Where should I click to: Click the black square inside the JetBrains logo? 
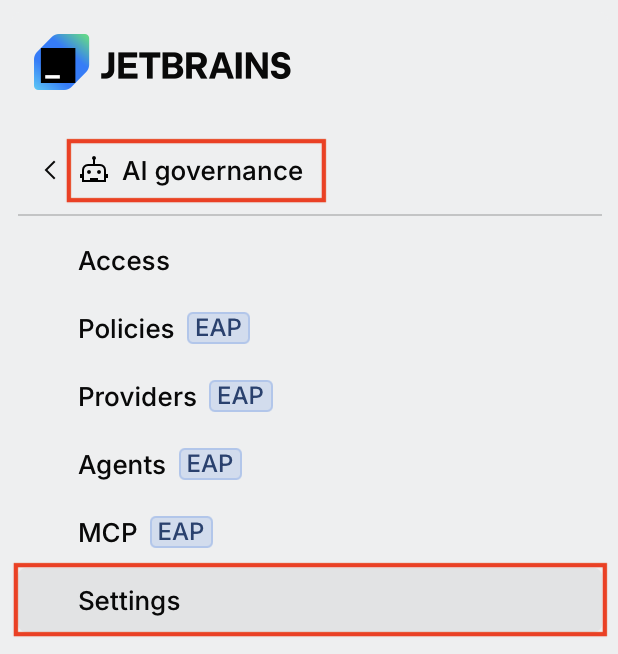pyautogui.click(x=58, y=65)
